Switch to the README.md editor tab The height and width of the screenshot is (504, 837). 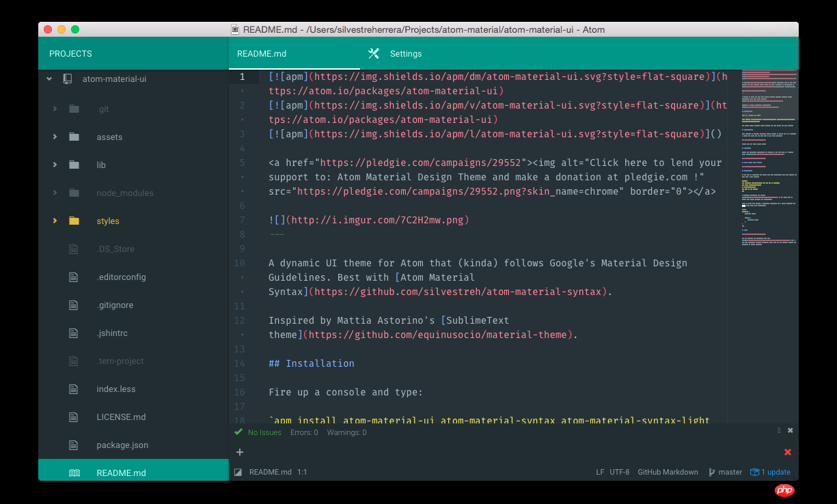(x=294, y=53)
